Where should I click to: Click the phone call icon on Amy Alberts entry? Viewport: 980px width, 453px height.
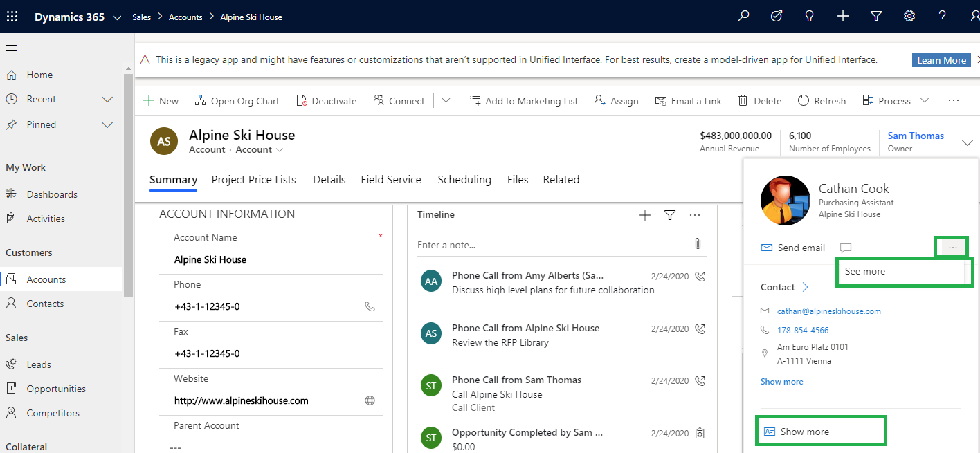(x=700, y=276)
